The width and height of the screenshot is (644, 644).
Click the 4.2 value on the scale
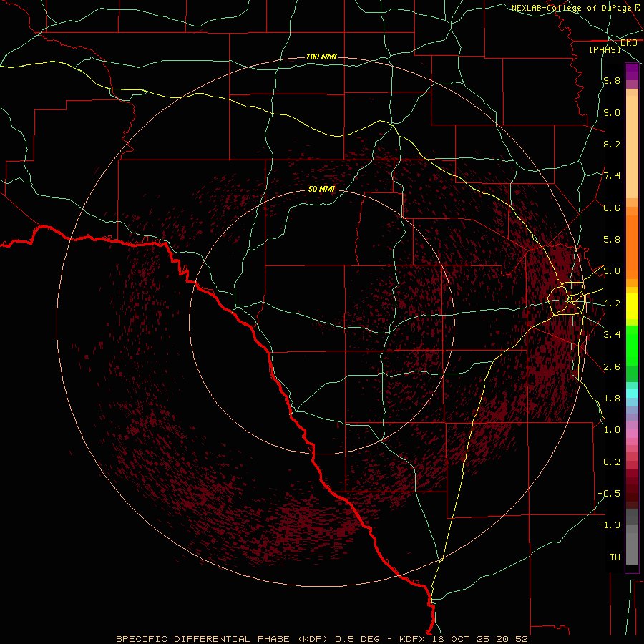pos(612,303)
